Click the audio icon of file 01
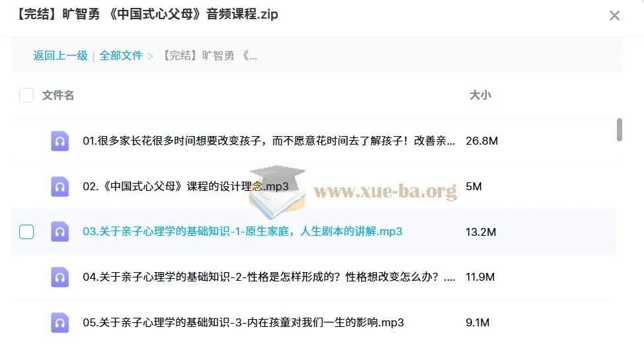 pyautogui.click(x=60, y=141)
